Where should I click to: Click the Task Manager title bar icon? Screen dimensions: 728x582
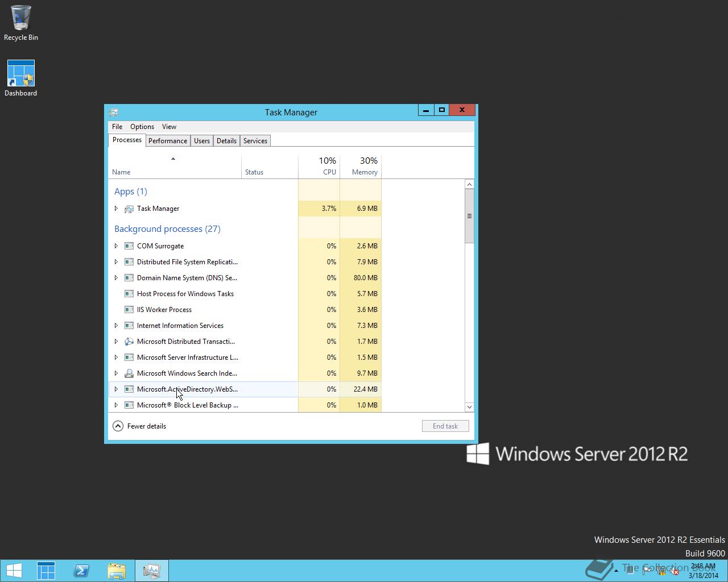(x=114, y=113)
